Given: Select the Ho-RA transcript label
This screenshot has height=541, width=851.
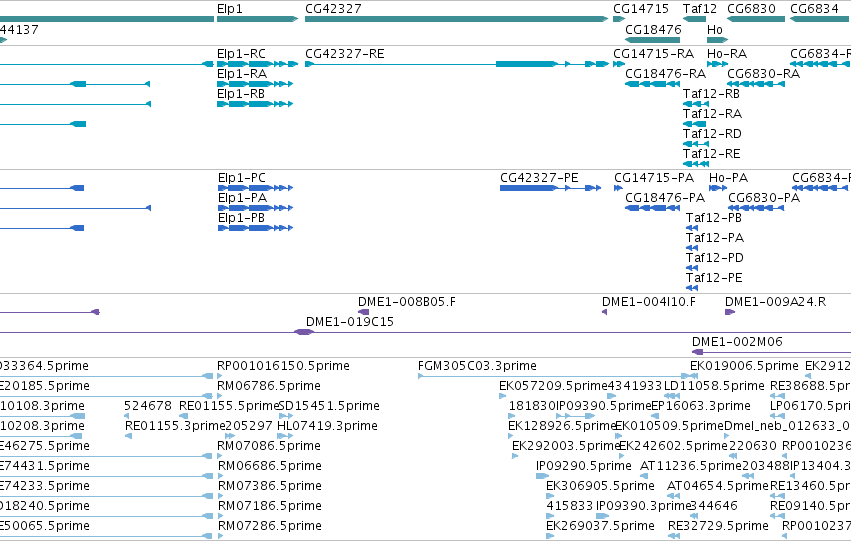Looking at the screenshot, I should tap(727, 54).
